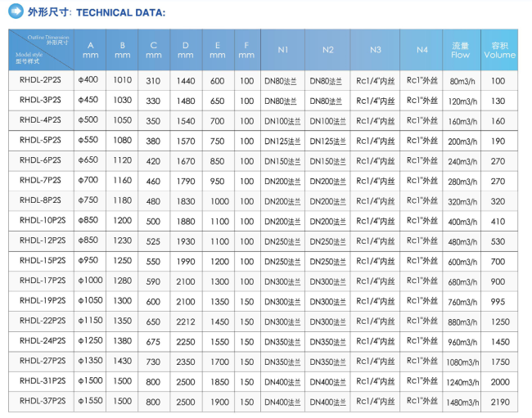Select the Volume column header
This screenshot has width=532, height=418.
(x=498, y=50)
